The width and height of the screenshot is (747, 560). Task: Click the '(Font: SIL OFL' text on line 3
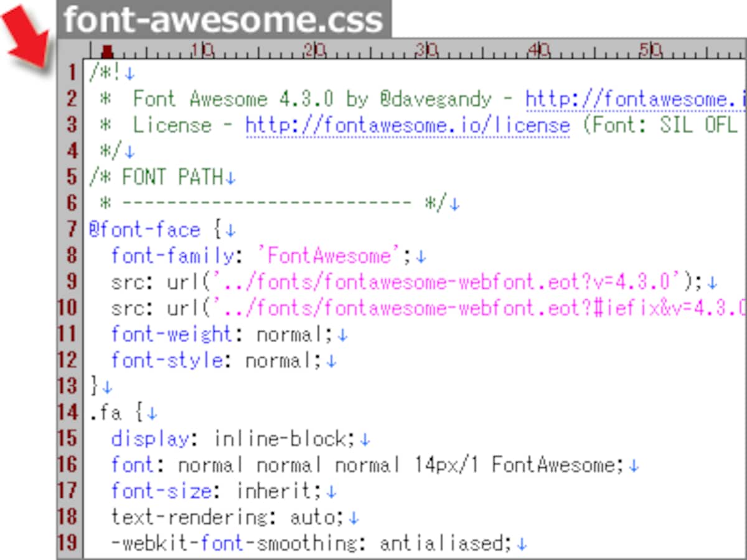tap(660, 126)
